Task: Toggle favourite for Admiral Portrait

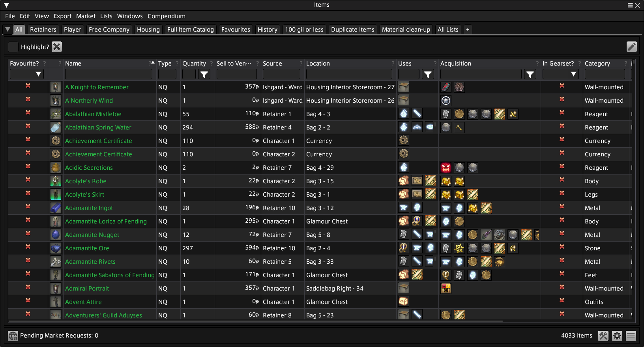Action: click(28, 287)
